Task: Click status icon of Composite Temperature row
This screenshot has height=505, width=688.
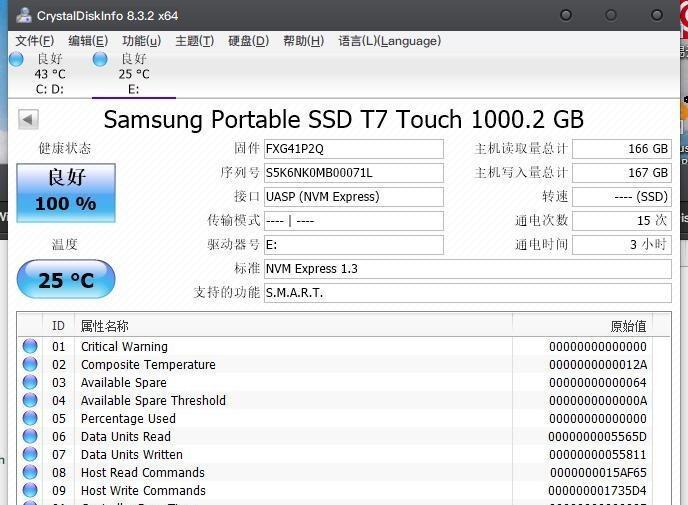Action: pos(30,364)
